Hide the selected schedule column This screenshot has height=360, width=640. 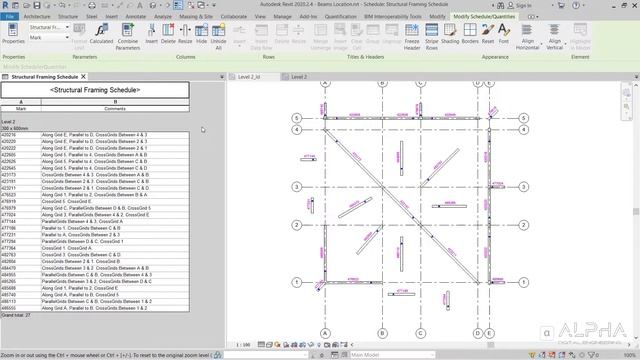pos(201,33)
